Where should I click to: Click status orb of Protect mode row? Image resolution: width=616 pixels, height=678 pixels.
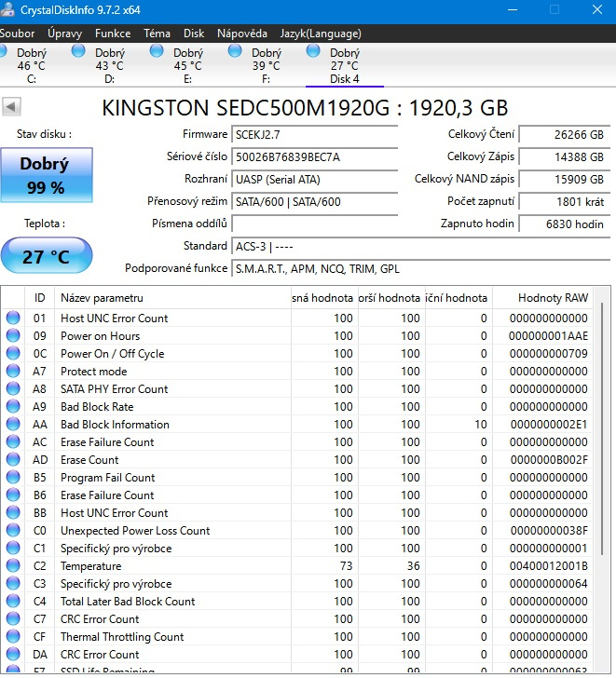click(13, 371)
